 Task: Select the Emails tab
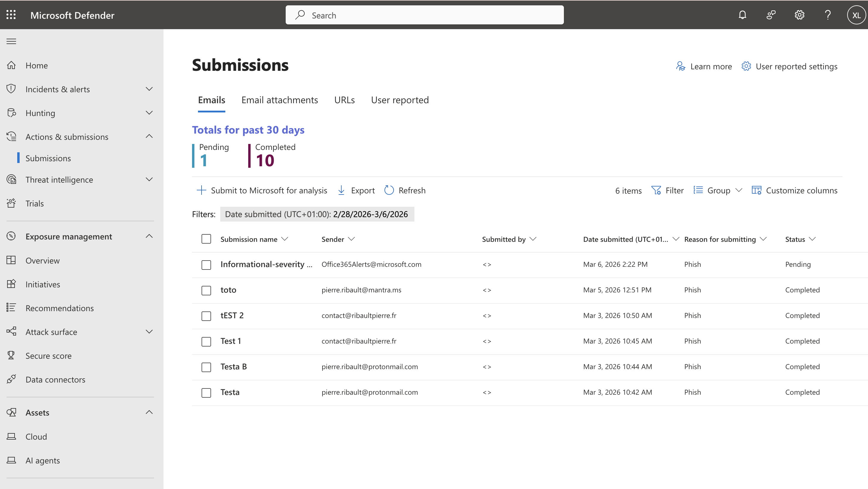pos(212,100)
